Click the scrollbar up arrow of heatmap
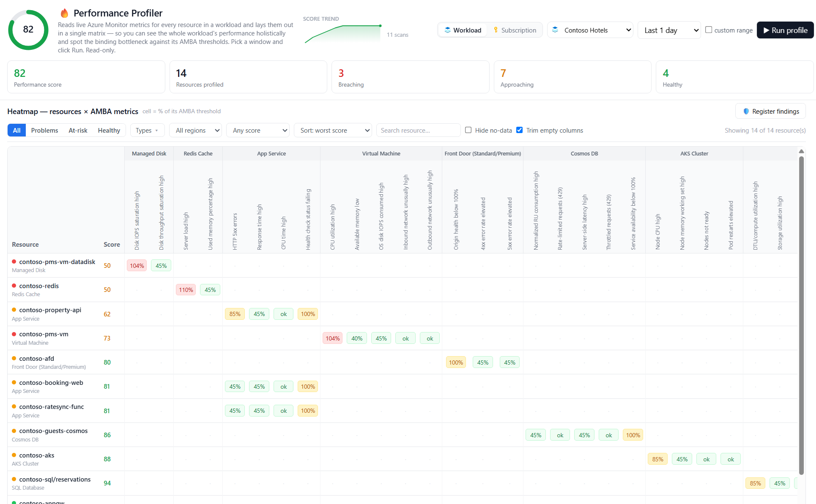This screenshot has height=504, width=816. 801,151
